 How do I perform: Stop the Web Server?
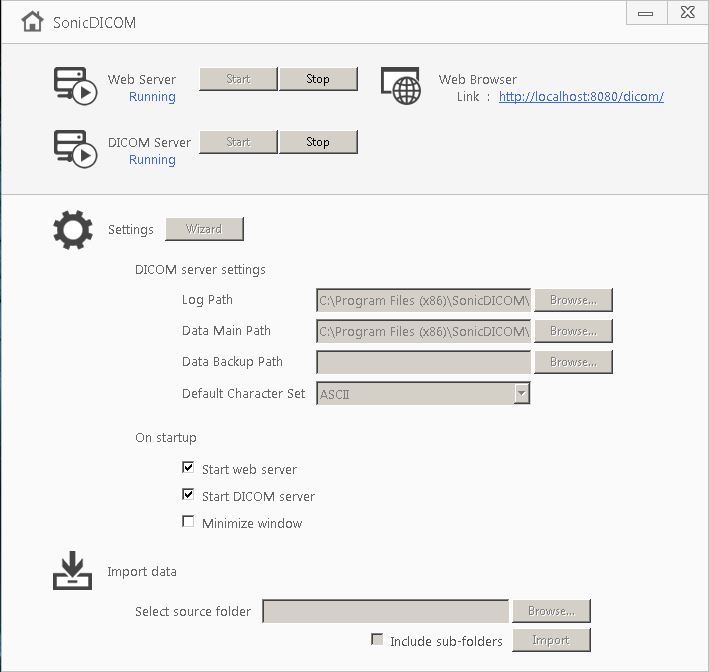pos(318,79)
